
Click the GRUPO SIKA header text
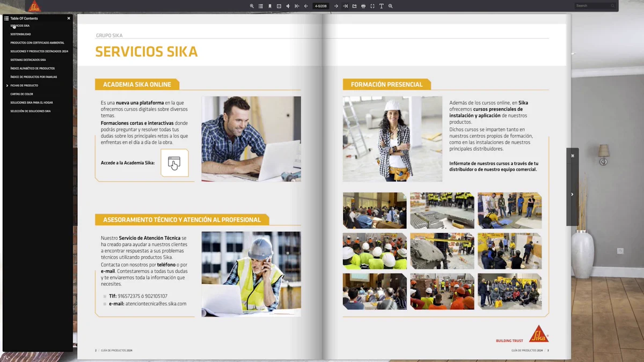click(x=109, y=35)
